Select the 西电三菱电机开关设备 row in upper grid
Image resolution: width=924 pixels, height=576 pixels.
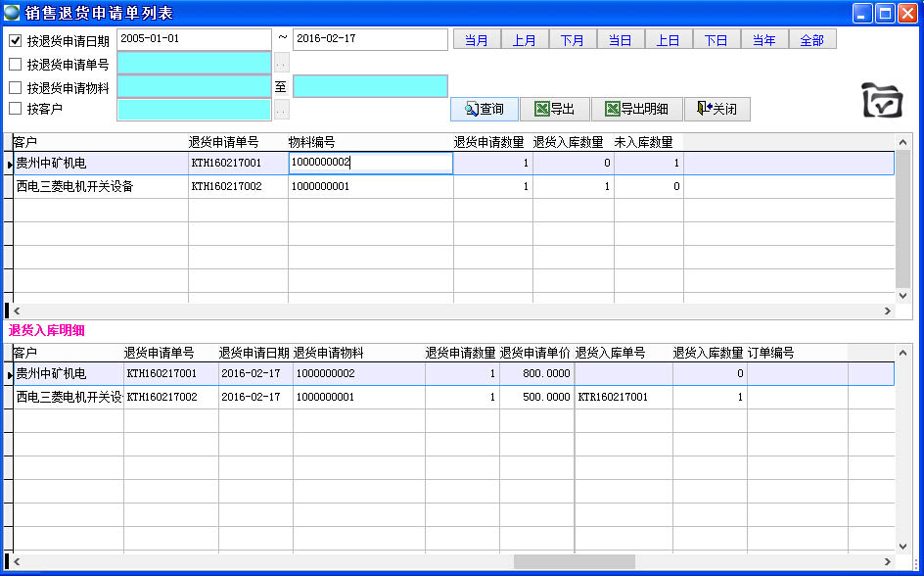click(100, 186)
